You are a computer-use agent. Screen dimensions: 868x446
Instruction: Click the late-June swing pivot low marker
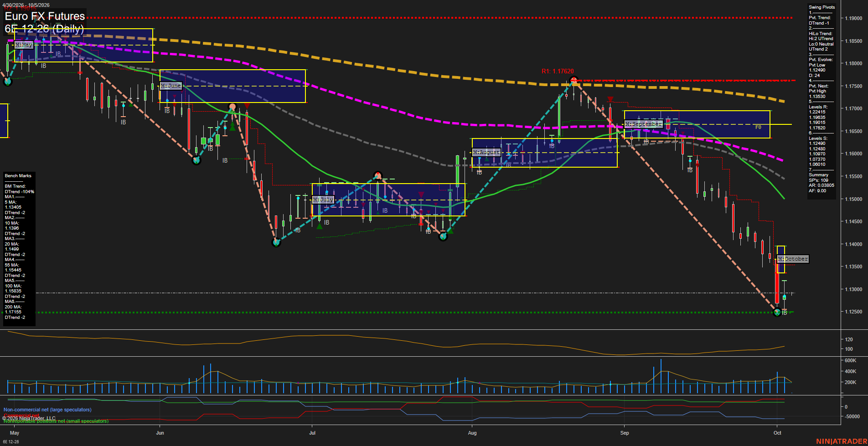pyautogui.click(x=276, y=242)
